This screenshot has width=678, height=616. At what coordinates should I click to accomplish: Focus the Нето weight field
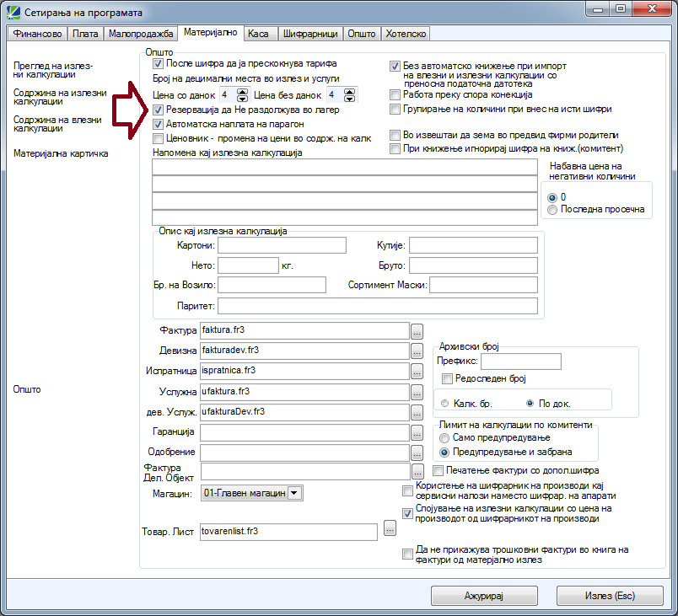(248, 265)
